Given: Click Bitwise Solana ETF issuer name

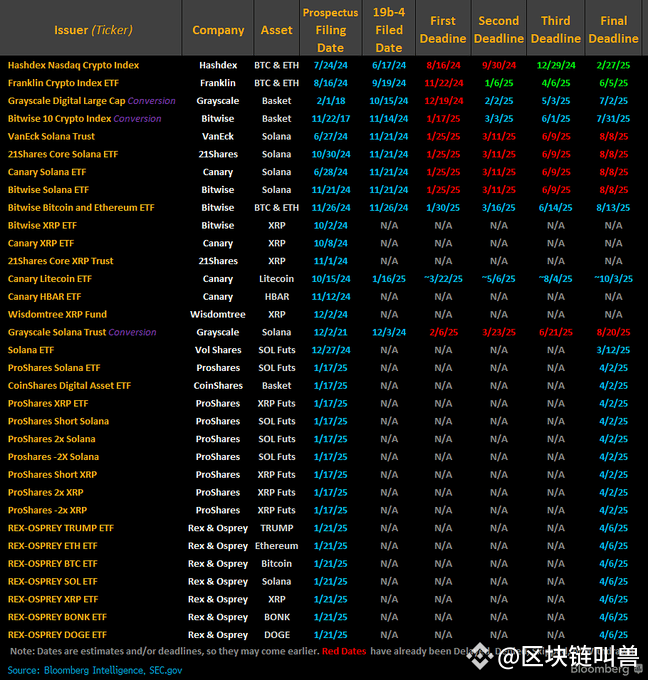Looking at the screenshot, I should (48, 190).
